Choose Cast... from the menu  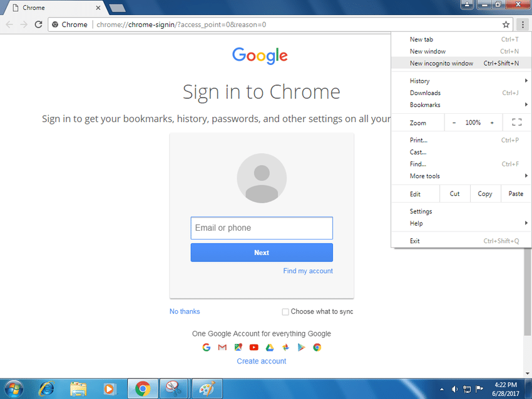point(461,152)
